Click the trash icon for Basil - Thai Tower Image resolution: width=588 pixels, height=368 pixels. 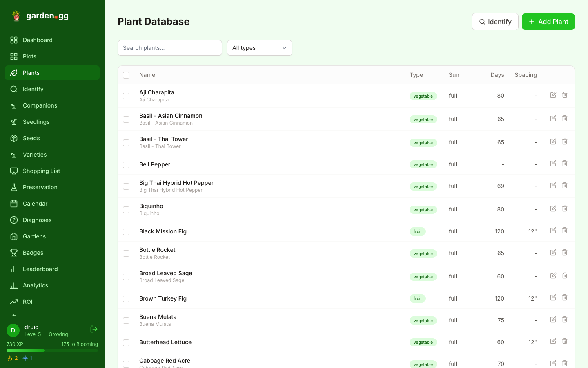coord(565,141)
